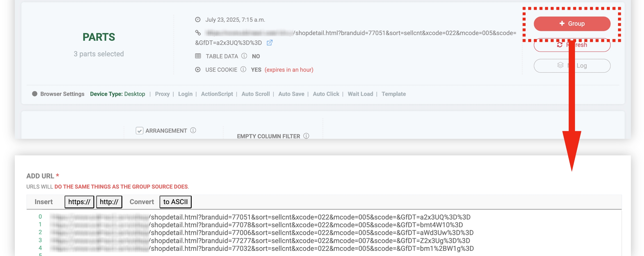
Task: Open the Proxy settings
Action: click(162, 94)
